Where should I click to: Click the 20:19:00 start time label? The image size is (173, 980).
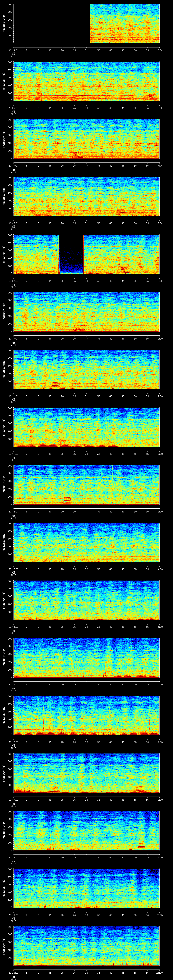pyautogui.click(x=14, y=915)
